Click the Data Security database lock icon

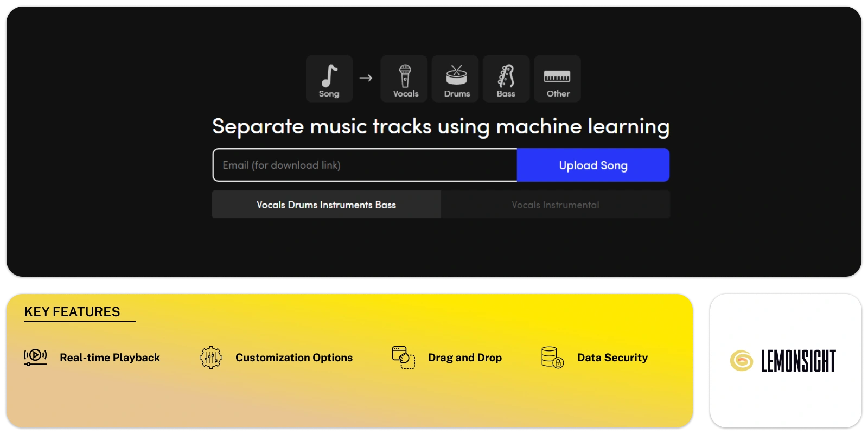pyautogui.click(x=552, y=358)
